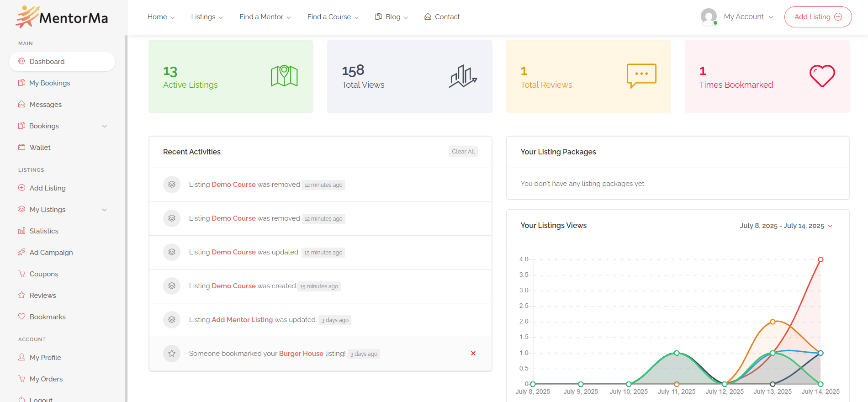The width and height of the screenshot is (868, 402).
Task: Click the user avatar icon
Action: click(709, 17)
